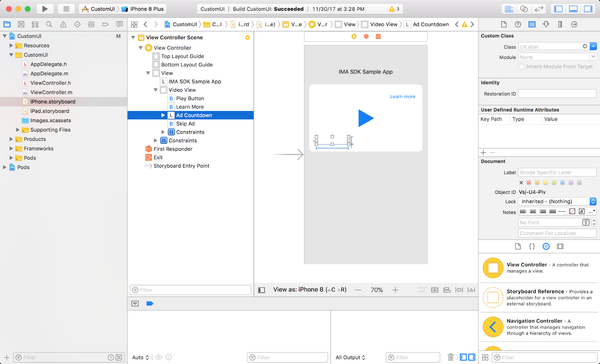Show the Size inspector tab
600x364 pixels.
560,24
